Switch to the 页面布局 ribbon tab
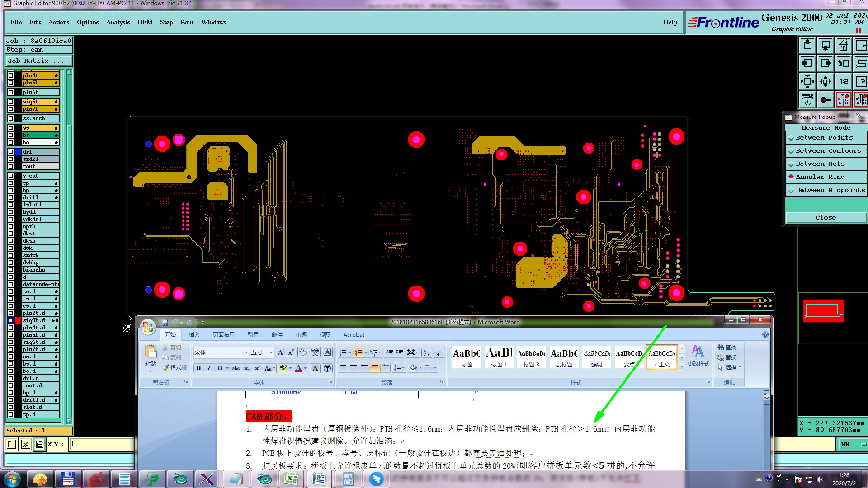This screenshot has height=488, width=868. [223, 335]
